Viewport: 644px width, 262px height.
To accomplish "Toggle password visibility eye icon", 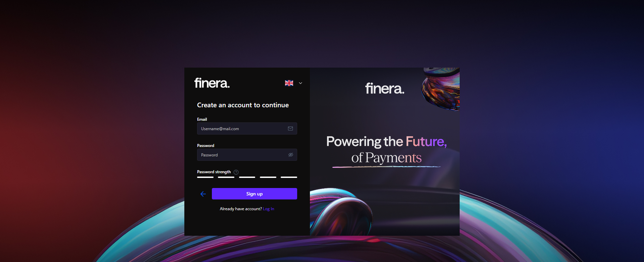I will 291,155.
